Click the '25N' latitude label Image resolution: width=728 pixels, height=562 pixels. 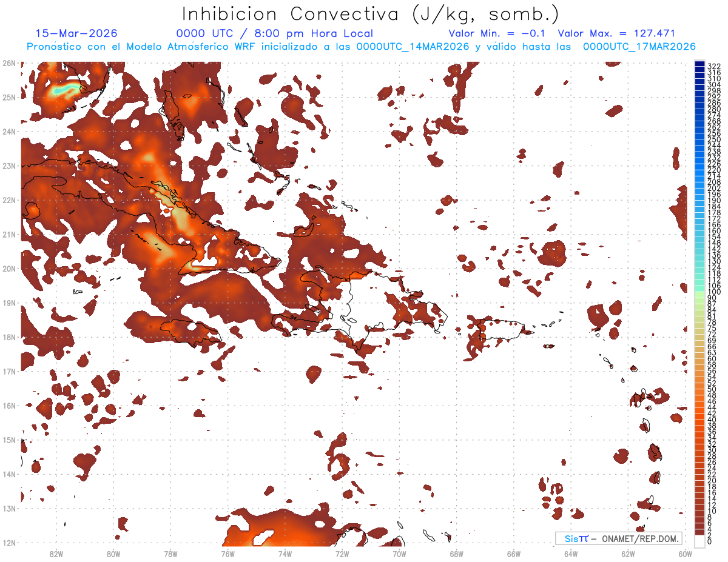(x=9, y=97)
